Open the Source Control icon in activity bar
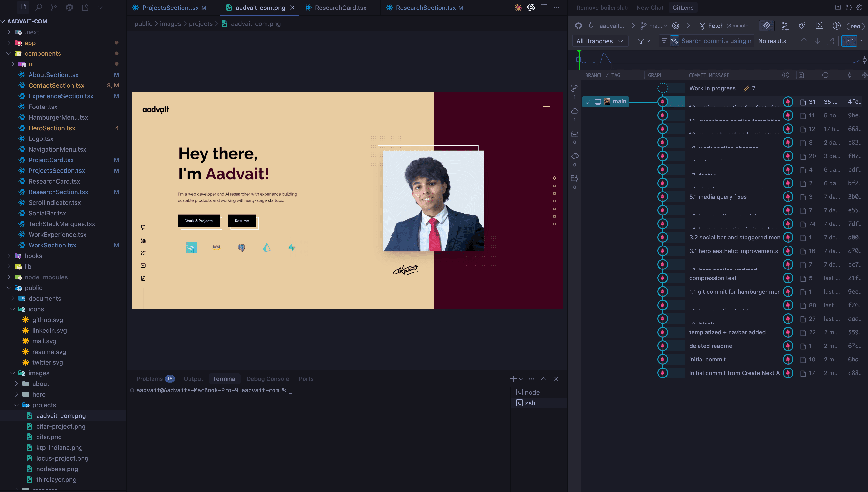868x492 pixels. [54, 7]
